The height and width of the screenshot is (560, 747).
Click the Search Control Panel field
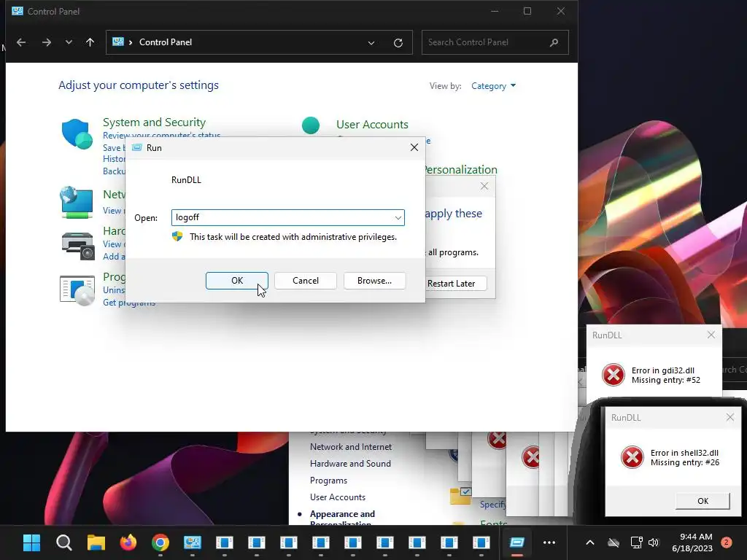point(495,42)
